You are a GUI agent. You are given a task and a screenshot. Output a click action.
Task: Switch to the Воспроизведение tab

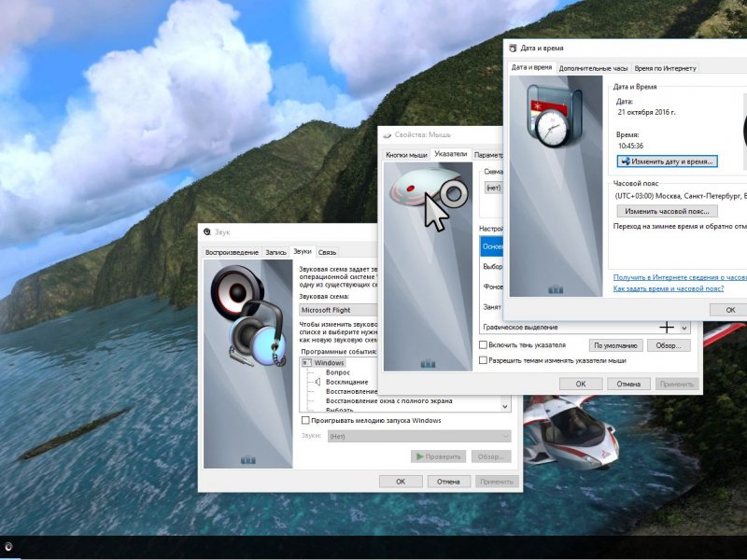[x=232, y=252]
